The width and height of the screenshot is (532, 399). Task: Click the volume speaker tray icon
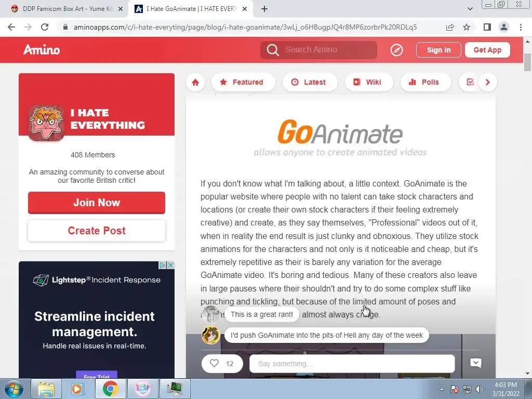point(479,389)
